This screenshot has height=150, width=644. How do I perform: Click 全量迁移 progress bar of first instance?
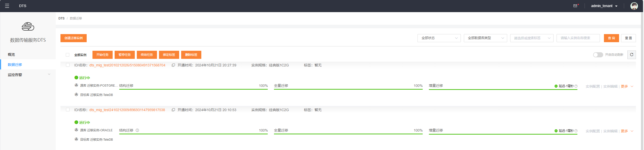tap(348, 89)
